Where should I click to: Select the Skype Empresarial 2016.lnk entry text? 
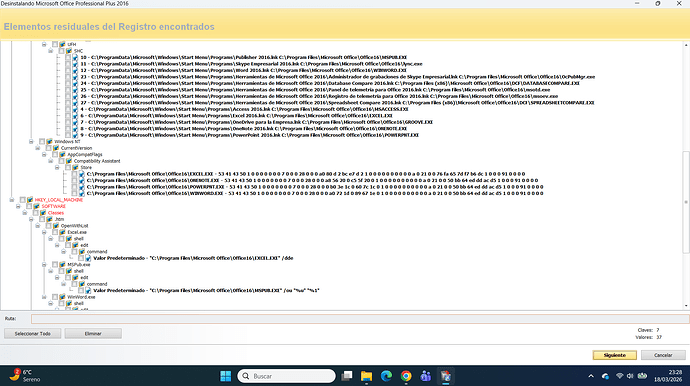(x=251, y=64)
